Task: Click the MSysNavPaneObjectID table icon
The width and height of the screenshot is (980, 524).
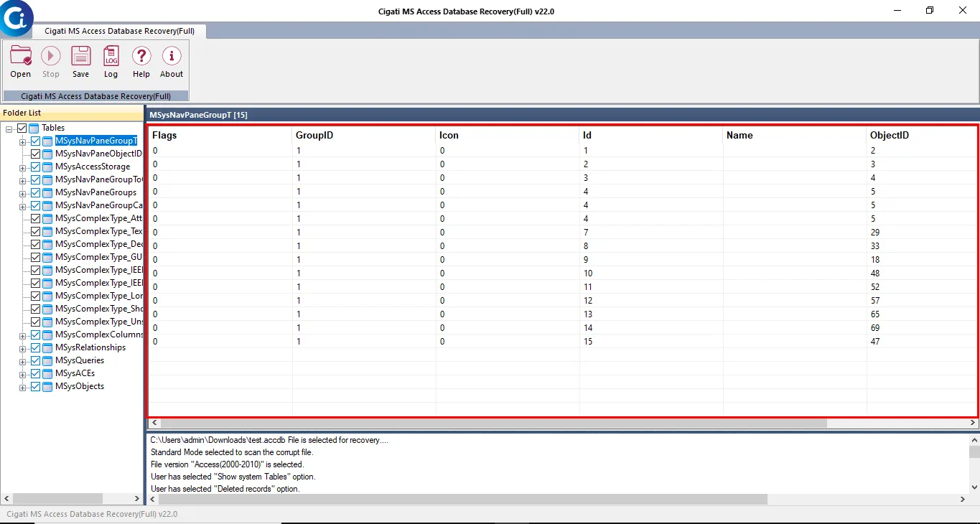Action: pyautogui.click(x=48, y=154)
